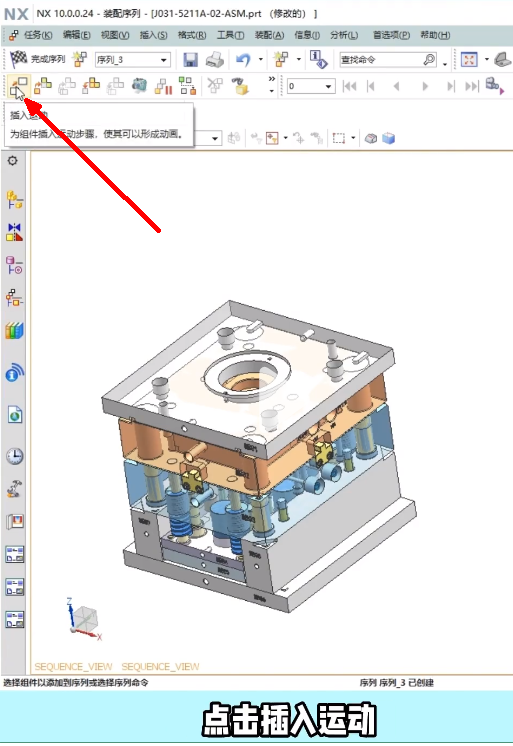513x746 pixels.
Task: Click the Export to Movie icon
Action: pyautogui.click(x=494, y=86)
